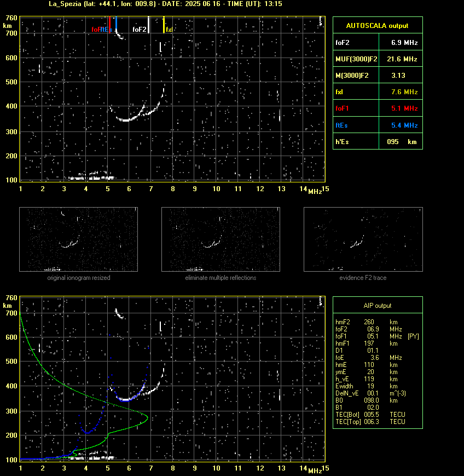The image size is (464, 476).
Task: Click the 3.13 M(3000)F2 value
Action: click(x=398, y=75)
